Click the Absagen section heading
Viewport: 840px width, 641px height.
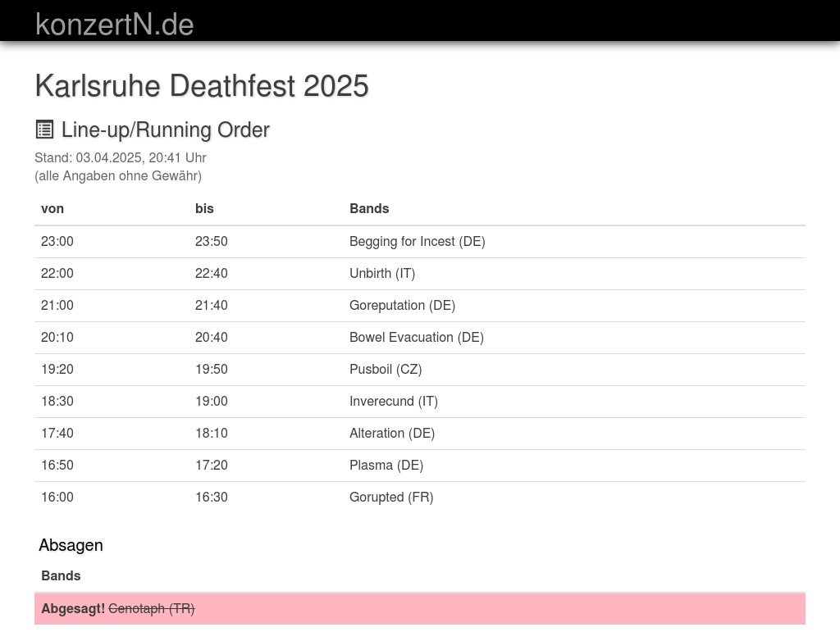click(x=71, y=545)
